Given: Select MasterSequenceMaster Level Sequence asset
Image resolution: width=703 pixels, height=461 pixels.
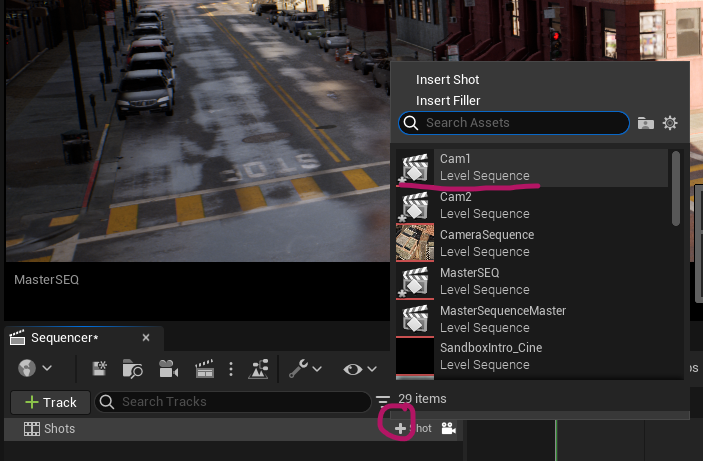Looking at the screenshot, I should coord(532,319).
